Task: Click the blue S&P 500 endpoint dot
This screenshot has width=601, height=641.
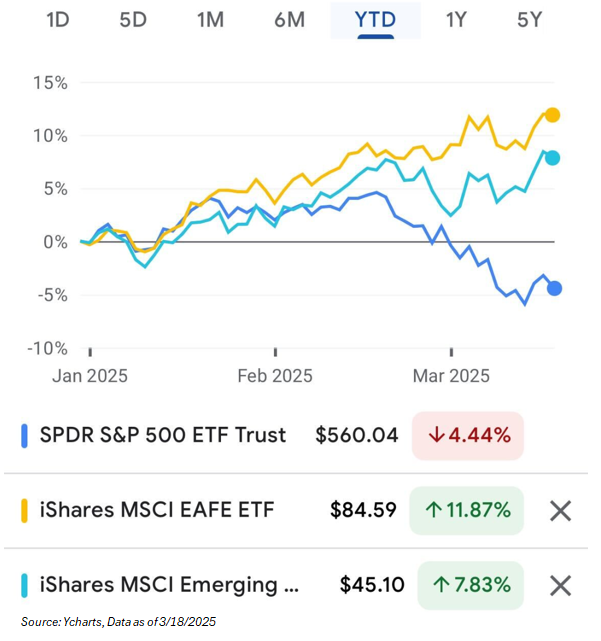Action: [554, 288]
